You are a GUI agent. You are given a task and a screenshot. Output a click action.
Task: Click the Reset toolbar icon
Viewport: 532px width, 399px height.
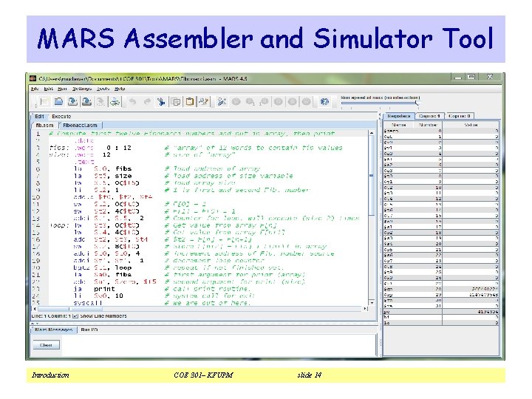point(306,101)
